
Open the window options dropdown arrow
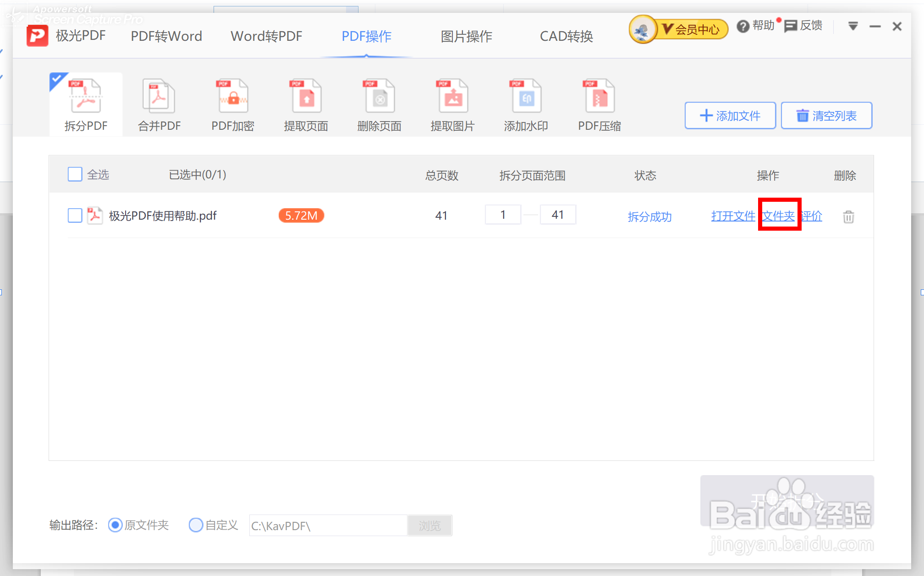pos(853,26)
